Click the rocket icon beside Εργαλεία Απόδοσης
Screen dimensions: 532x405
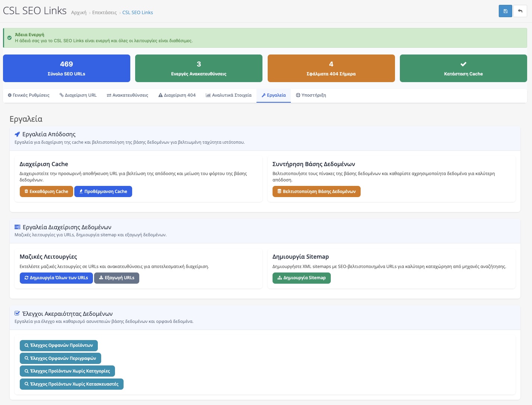coord(17,134)
